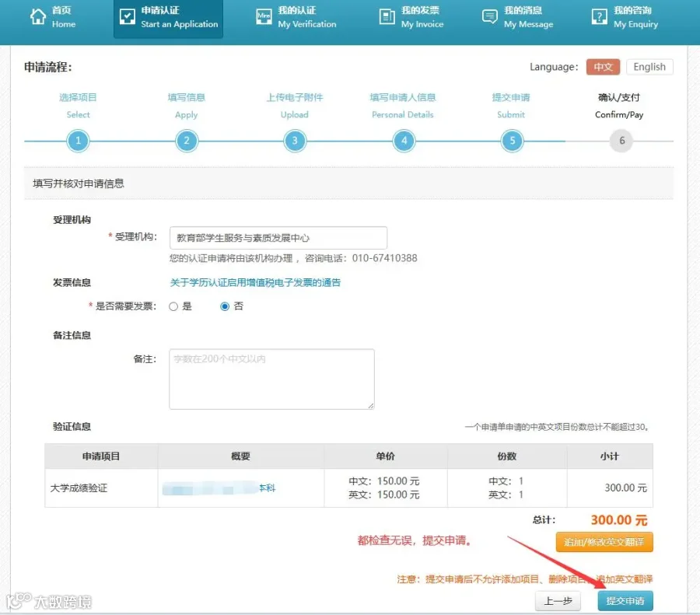The width and height of the screenshot is (700, 615).
Task: Click the My Enquiry question mark icon
Action: (599, 17)
